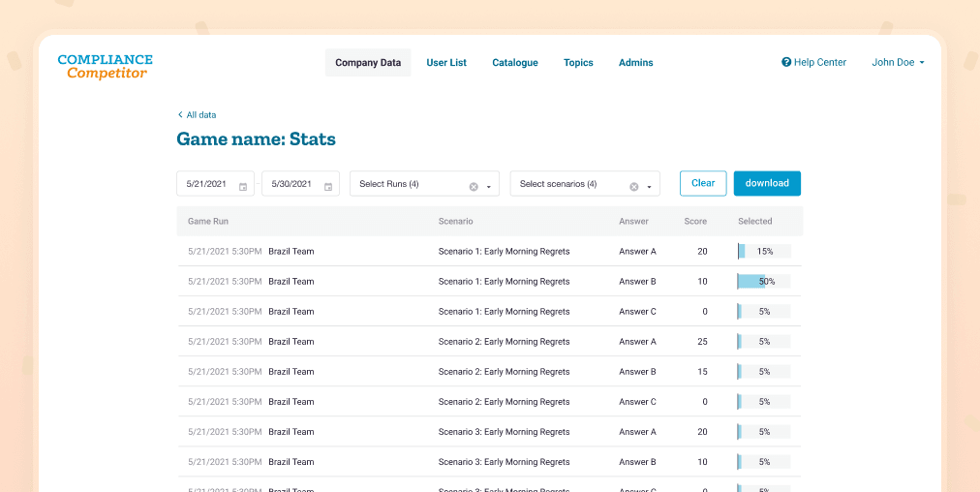Select the Admins tab
Screen dimensions: 980x492
[636, 63]
